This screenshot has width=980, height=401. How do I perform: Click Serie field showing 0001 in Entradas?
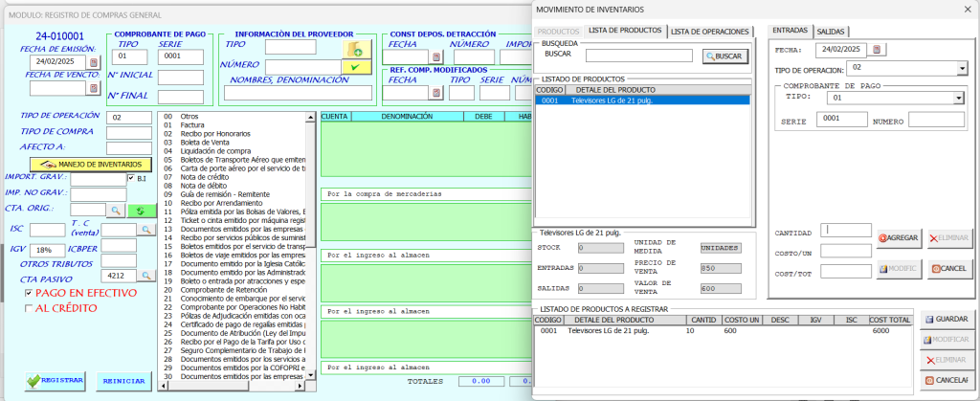coord(842,120)
